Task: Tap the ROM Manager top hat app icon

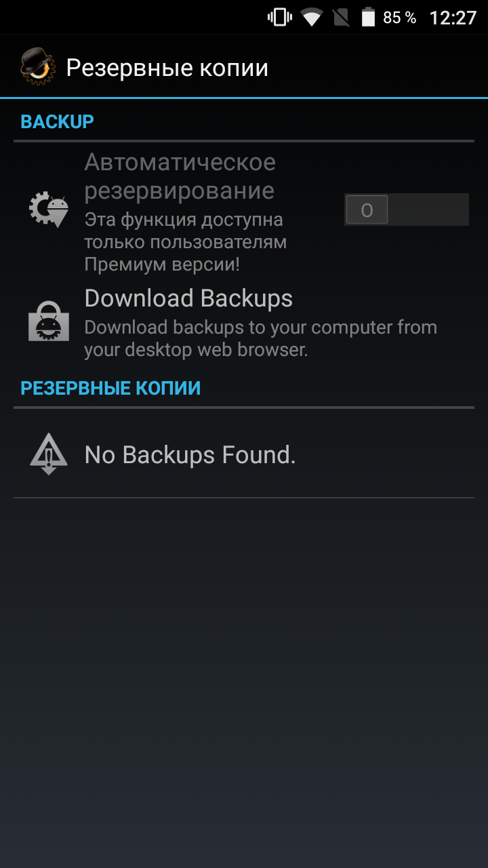Action: 36,67
